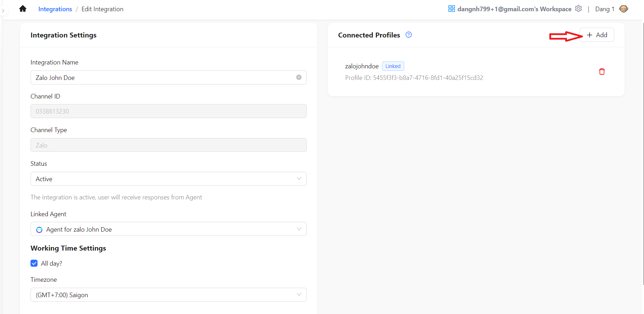Open the Linked Agent dropdown
This screenshot has width=644, height=314.
168,229
